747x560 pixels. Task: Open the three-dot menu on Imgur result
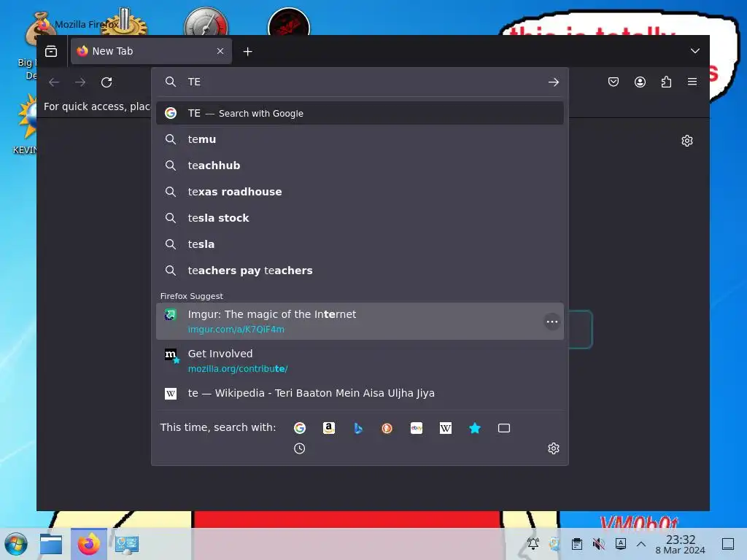(552, 322)
